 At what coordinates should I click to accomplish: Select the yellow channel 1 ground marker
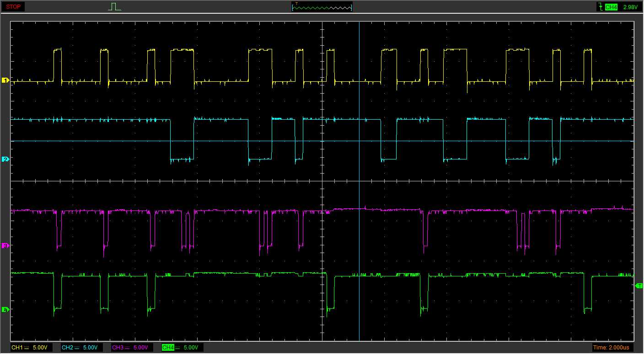point(5,80)
